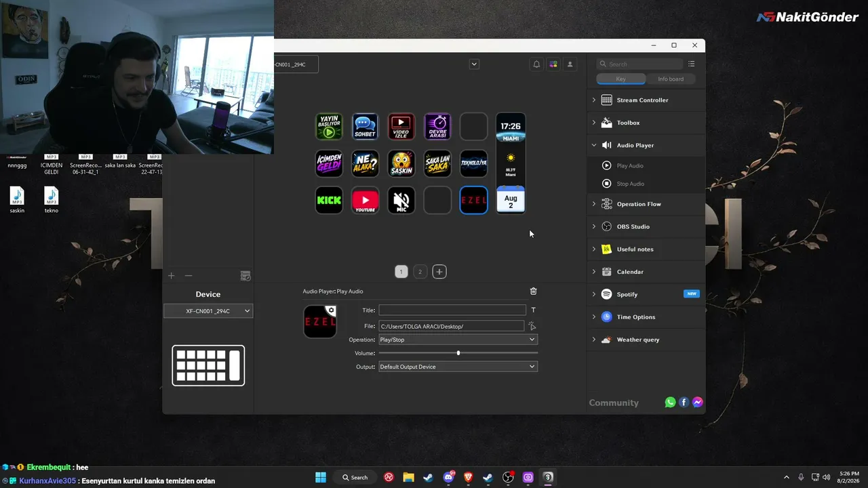Open the notification bell
This screenshot has width=868, height=488.
[536, 64]
